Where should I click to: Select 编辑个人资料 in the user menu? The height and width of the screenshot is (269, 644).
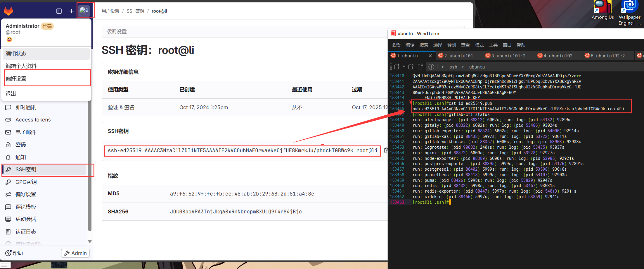tap(46, 66)
